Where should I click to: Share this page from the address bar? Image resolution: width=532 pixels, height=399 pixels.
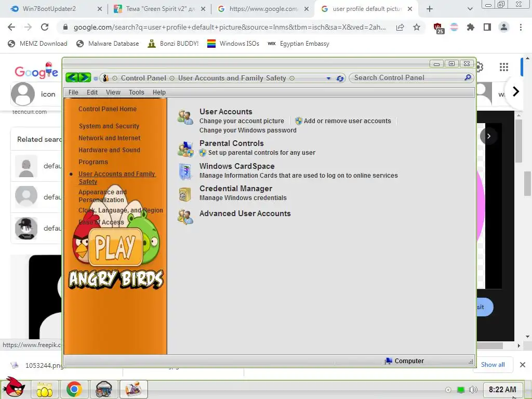(400, 27)
